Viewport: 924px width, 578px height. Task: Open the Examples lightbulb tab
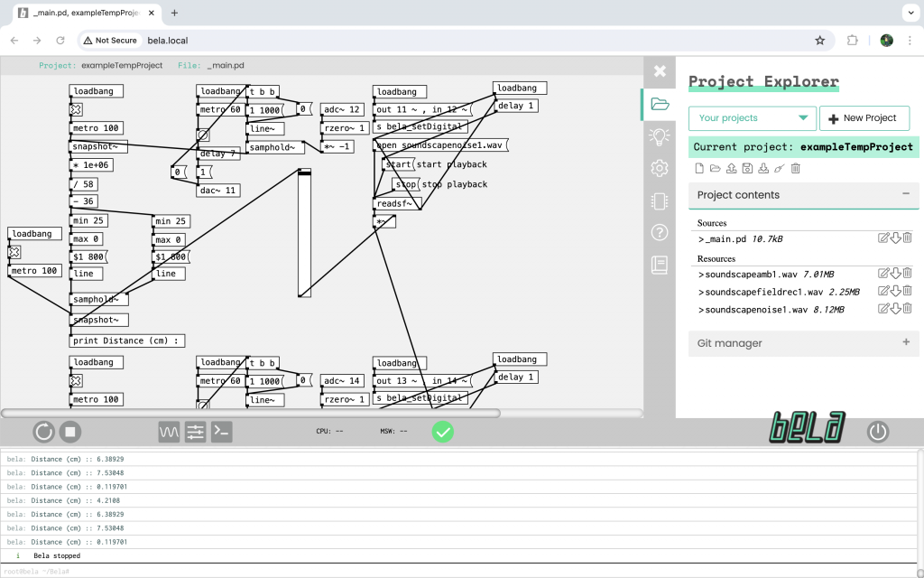point(660,136)
